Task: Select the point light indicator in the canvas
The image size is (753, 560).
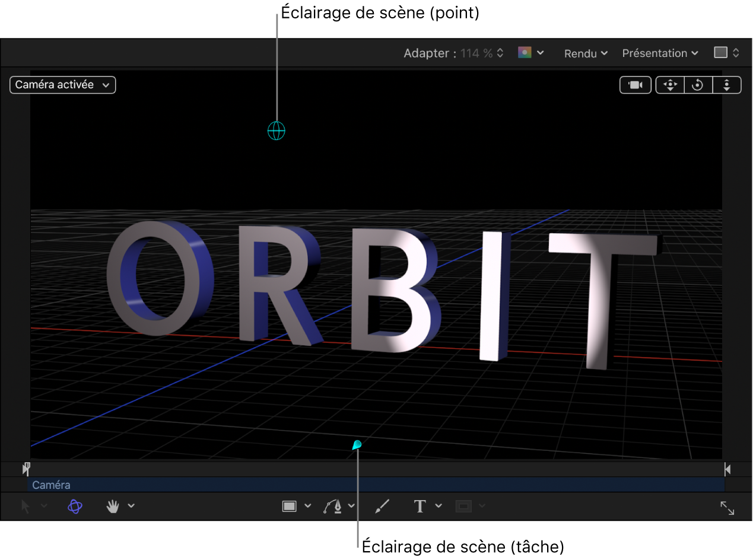Action: point(276,131)
